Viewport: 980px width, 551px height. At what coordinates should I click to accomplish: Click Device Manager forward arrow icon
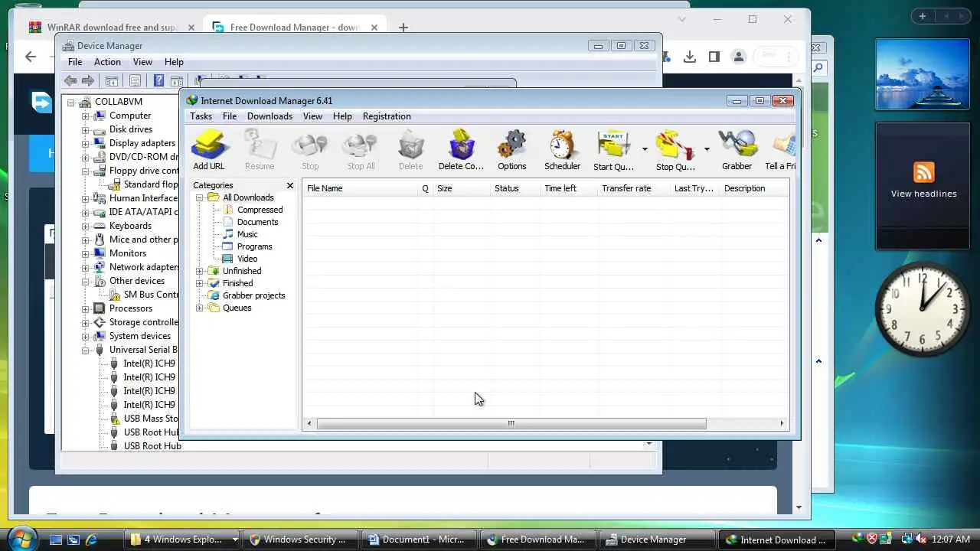[x=88, y=80]
